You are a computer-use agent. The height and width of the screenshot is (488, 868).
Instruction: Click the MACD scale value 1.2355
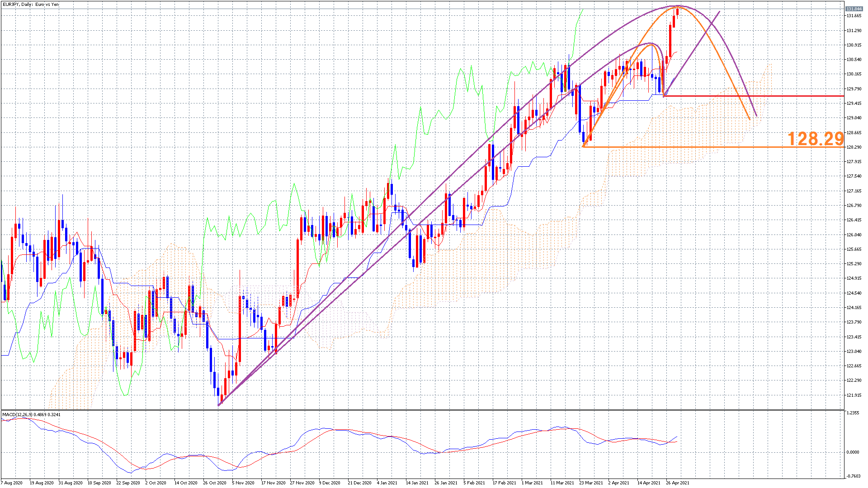pyautogui.click(x=853, y=413)
